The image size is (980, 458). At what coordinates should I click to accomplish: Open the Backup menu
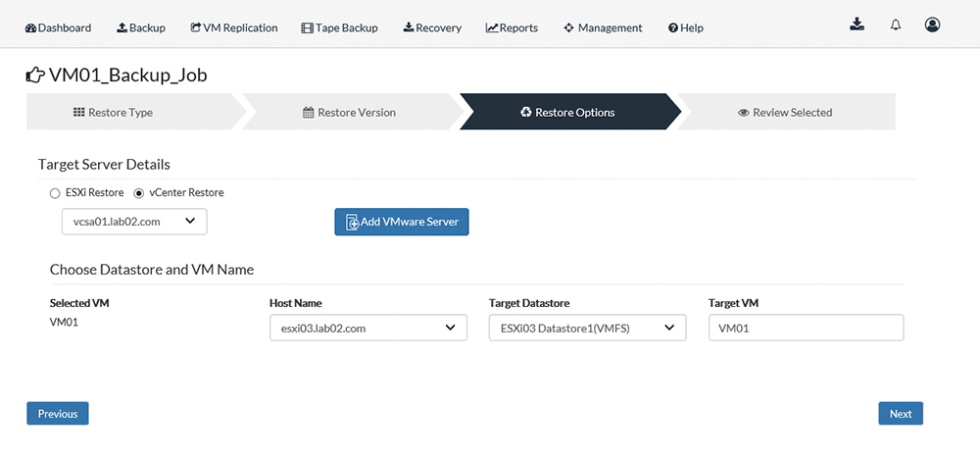140,27
